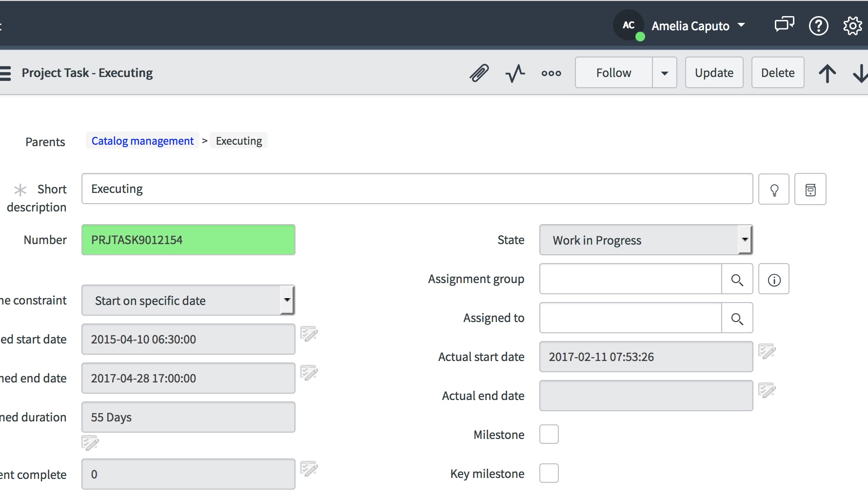Image resolution: width=868 pixels, height=495 pixels.
Task: Check the Milestone checkbox
Action: point(549,434)
